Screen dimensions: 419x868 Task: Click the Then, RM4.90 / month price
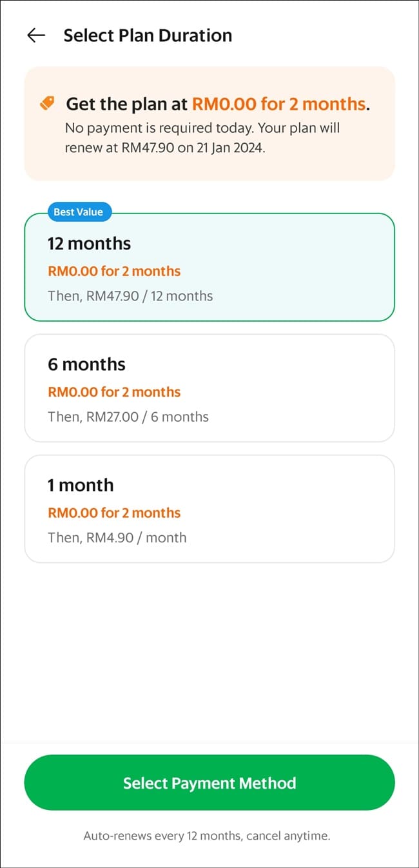point(117,537)
